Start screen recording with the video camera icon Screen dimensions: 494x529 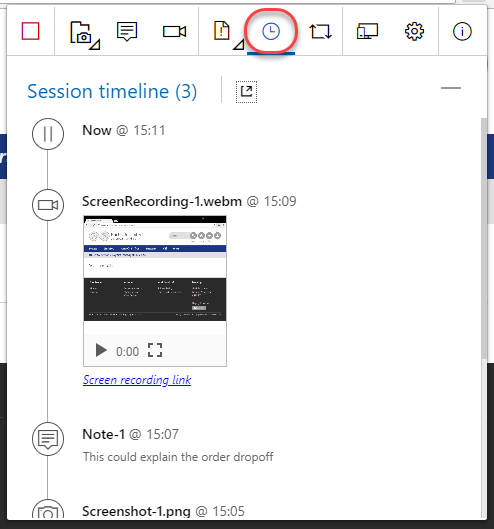click(x=174, y=32)
